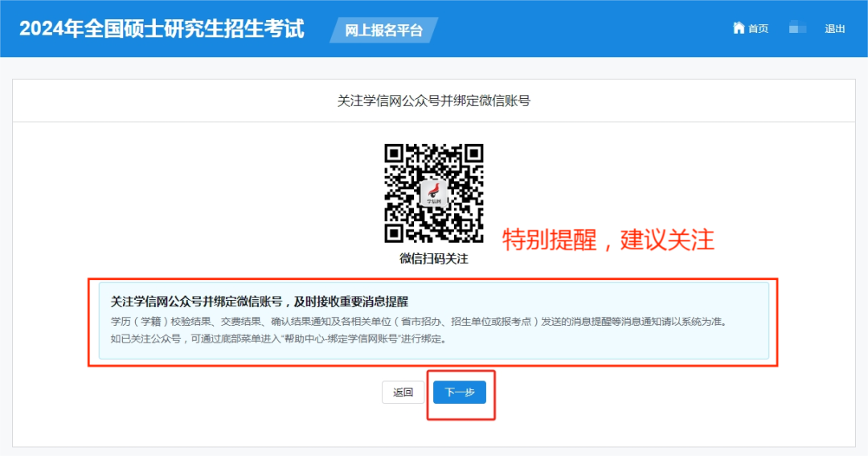
Task: Click bold text 及时接收重要消息提醒
Action: coord(351,302)
